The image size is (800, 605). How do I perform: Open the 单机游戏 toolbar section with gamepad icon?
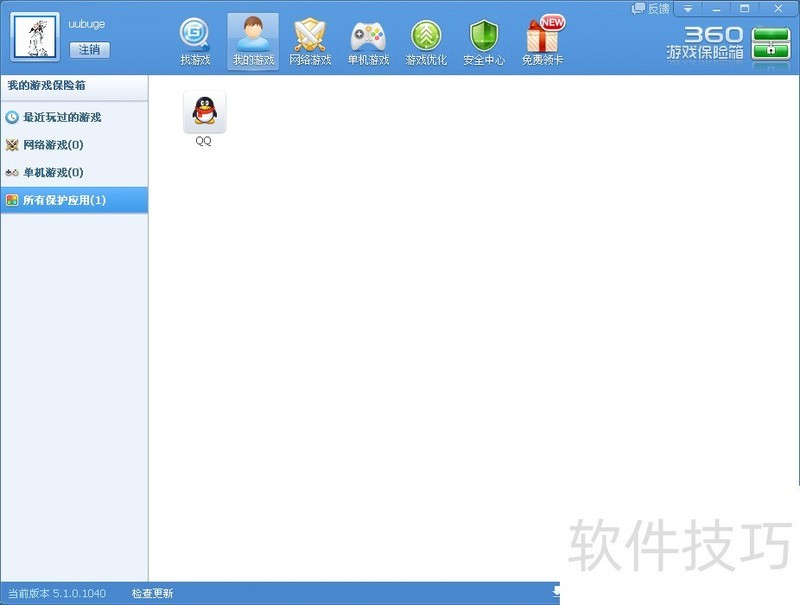[368, 42]
